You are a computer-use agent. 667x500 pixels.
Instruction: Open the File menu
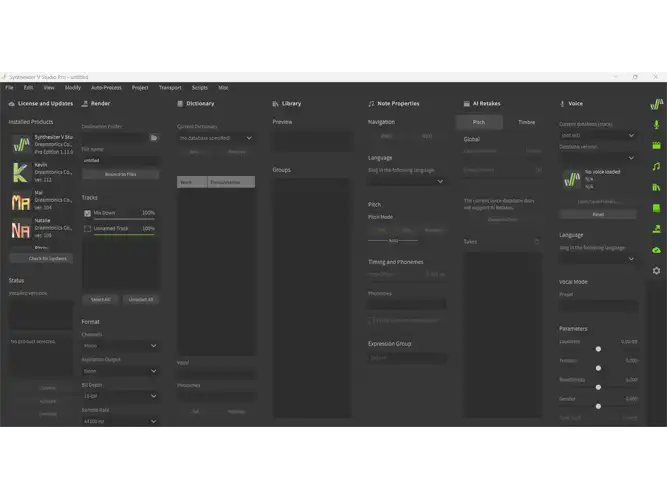tap(9, 88)
